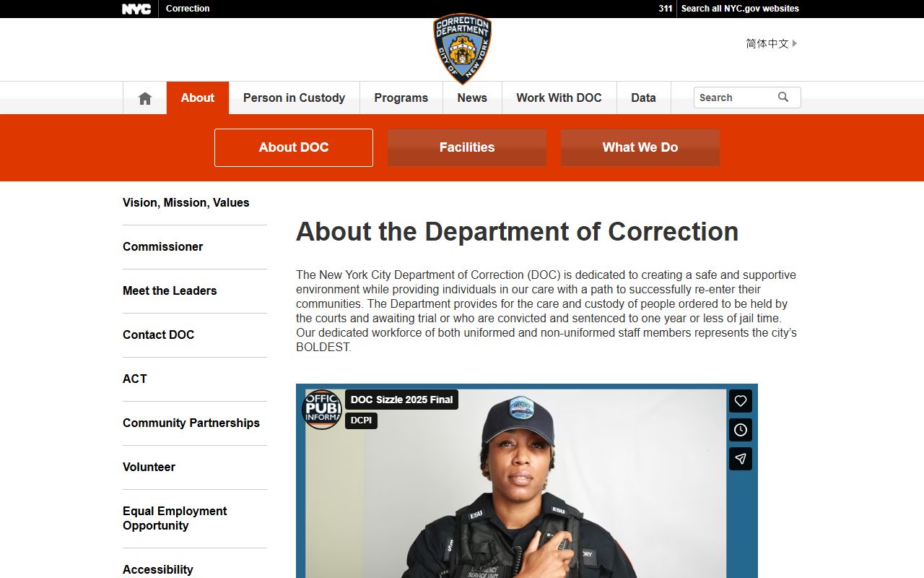The image size is (924, 578).
Task: Open the Work With DOC tab
Action: click(x=559, y=98)
